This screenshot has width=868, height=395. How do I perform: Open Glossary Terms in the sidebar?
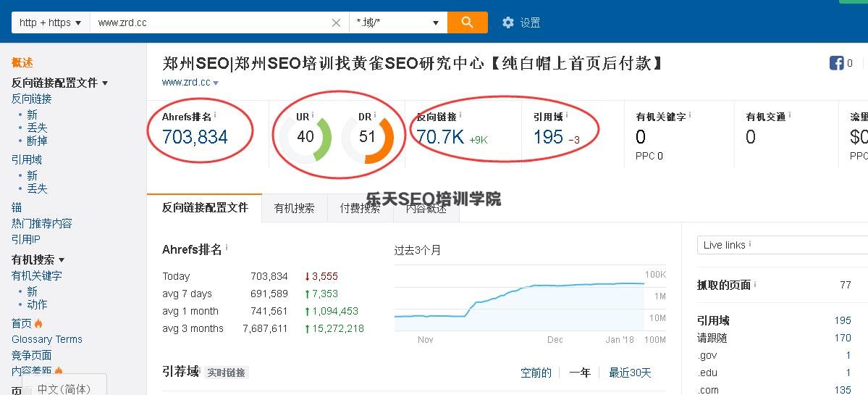[47, 339]
